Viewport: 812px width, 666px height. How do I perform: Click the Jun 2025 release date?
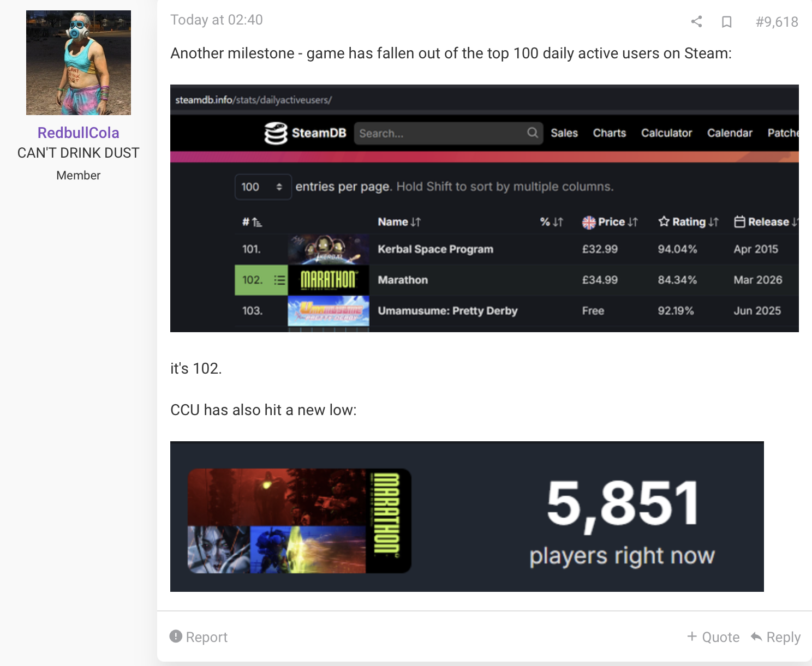click(757, 311)
